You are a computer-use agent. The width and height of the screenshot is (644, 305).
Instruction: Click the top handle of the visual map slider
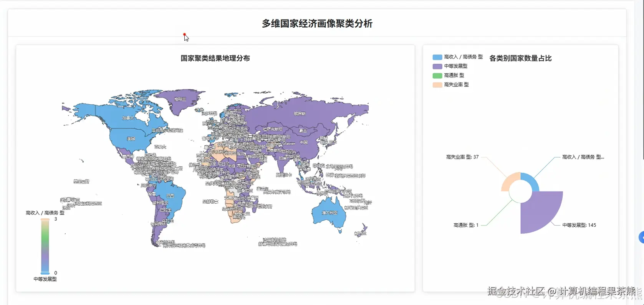pos(45,219)
